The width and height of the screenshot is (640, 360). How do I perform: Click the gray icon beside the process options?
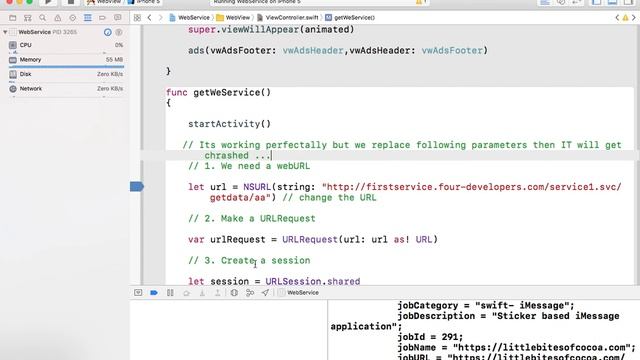coord(119,32)
